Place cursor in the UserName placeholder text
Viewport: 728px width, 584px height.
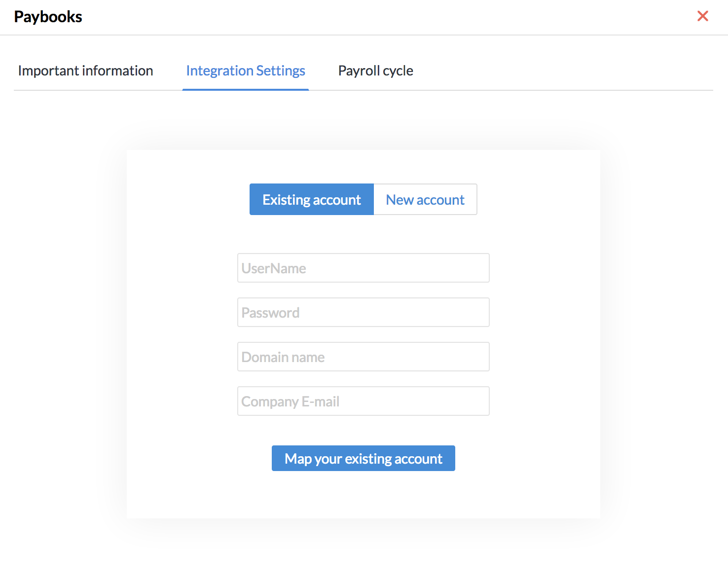click(x=274, y=268)
